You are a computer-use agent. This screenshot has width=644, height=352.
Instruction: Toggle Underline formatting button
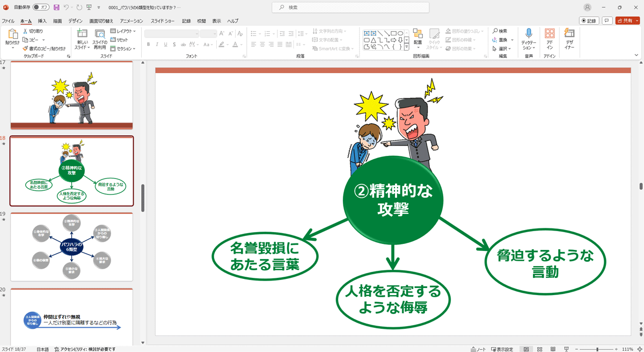coord(165,45)
